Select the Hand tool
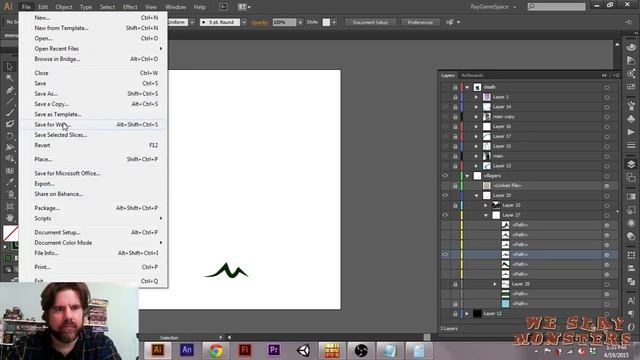Viewport: 640px width, 360px height. [10, 218]
